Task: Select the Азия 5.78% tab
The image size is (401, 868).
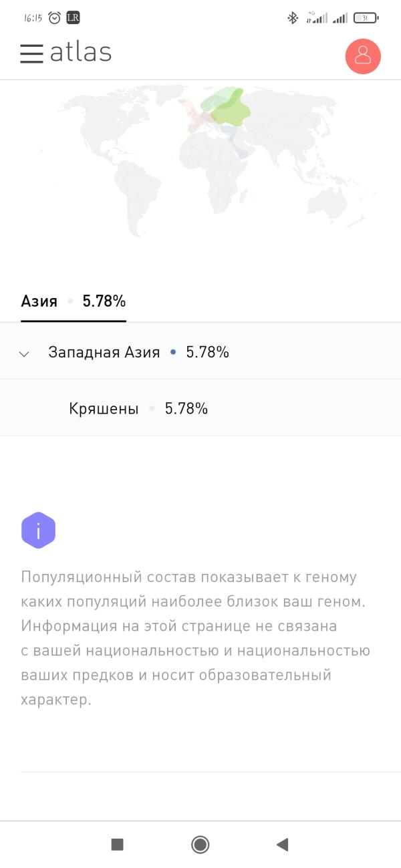Action: 74,301
